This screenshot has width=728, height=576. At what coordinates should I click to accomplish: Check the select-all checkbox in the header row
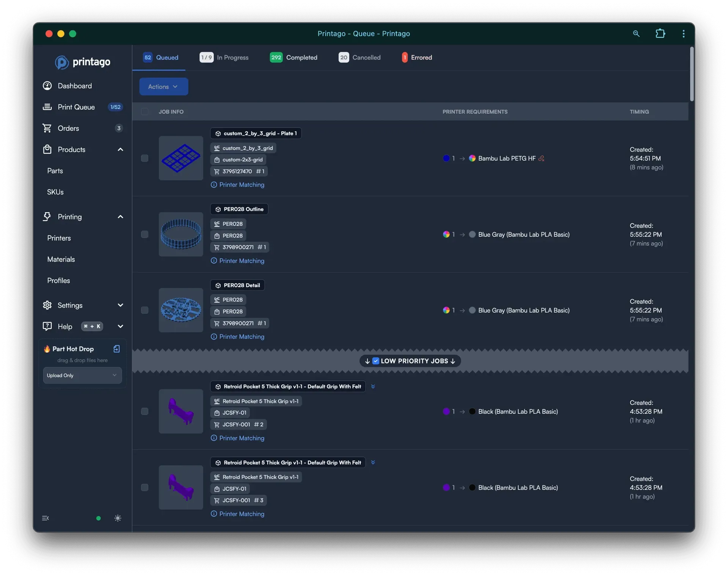(x=144, y=111)
